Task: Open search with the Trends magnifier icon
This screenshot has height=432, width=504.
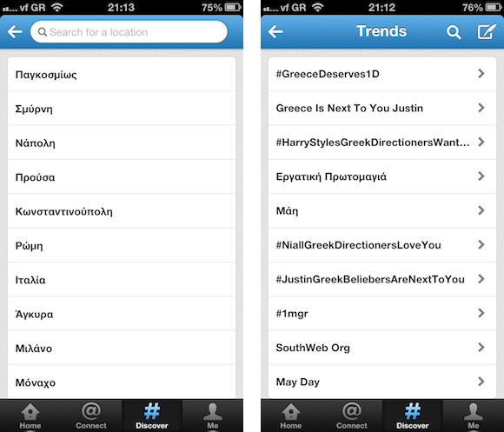Action: pos(454,32)
